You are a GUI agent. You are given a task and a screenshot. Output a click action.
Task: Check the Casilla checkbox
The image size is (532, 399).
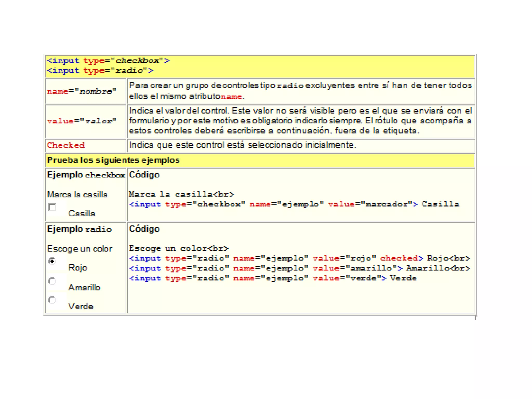(x=52, y=207)
